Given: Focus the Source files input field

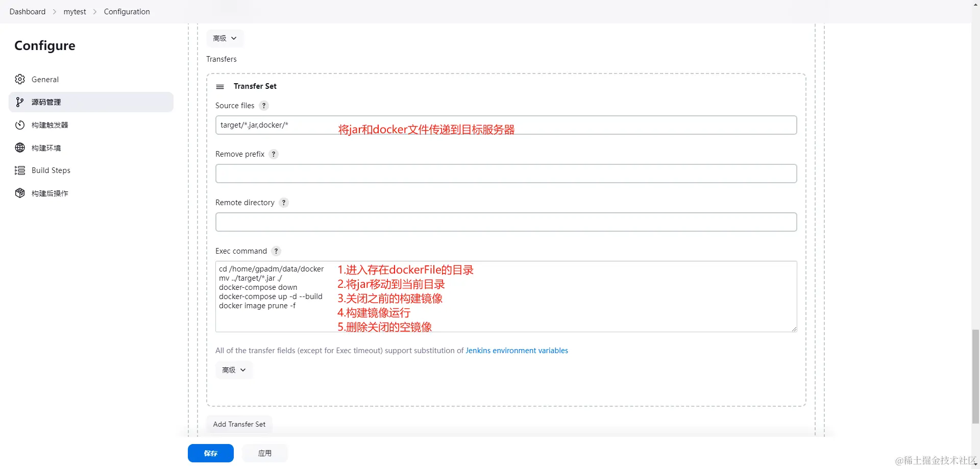Looking at the screenshot, I should click(x=506, y=125).
